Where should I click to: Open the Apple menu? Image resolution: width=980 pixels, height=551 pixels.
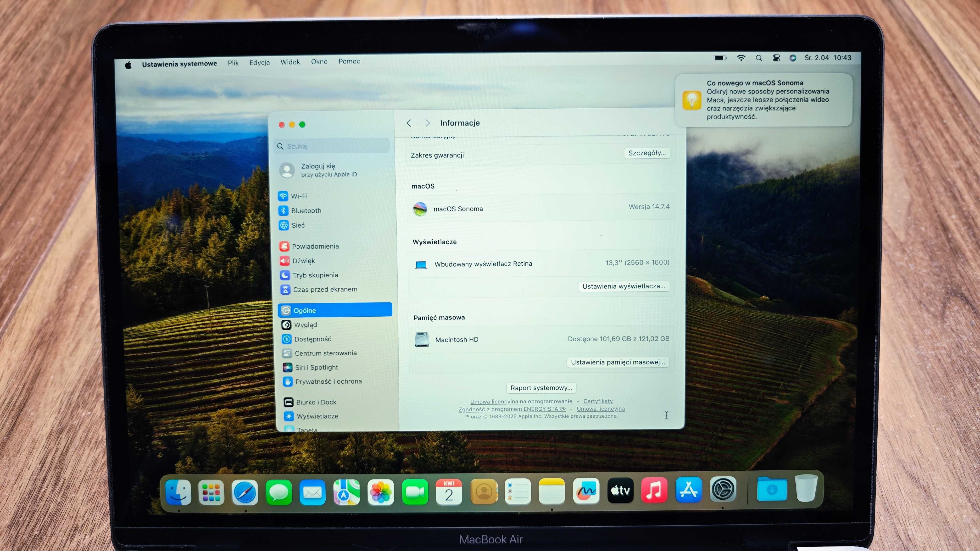pos(128,65)
